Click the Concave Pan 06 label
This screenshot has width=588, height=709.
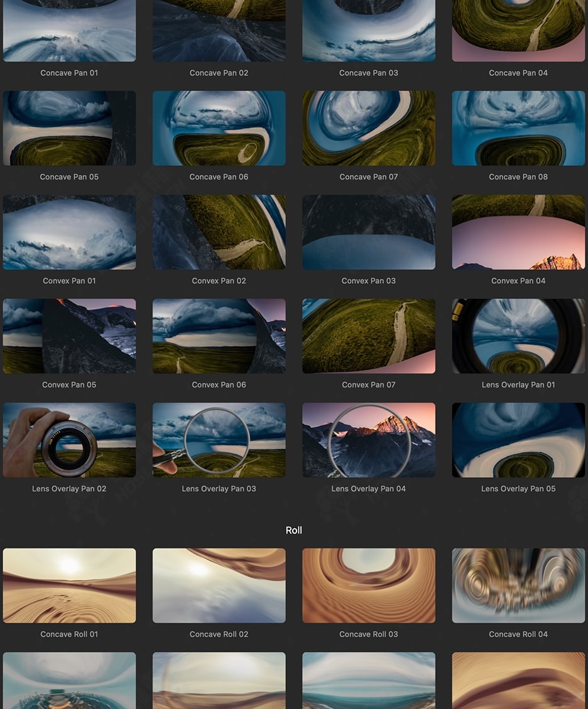[219, 177]
